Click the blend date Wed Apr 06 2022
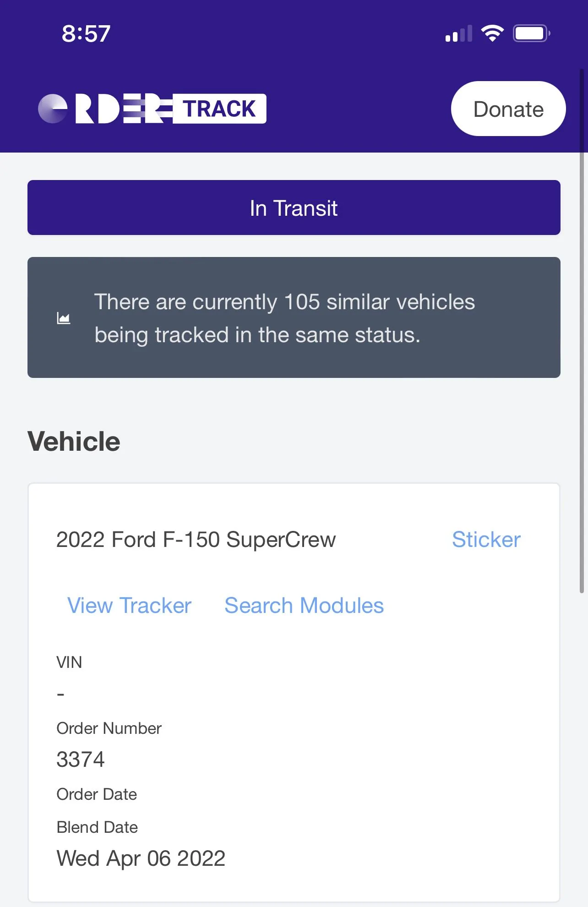588x907 pixels. [141, 858]
